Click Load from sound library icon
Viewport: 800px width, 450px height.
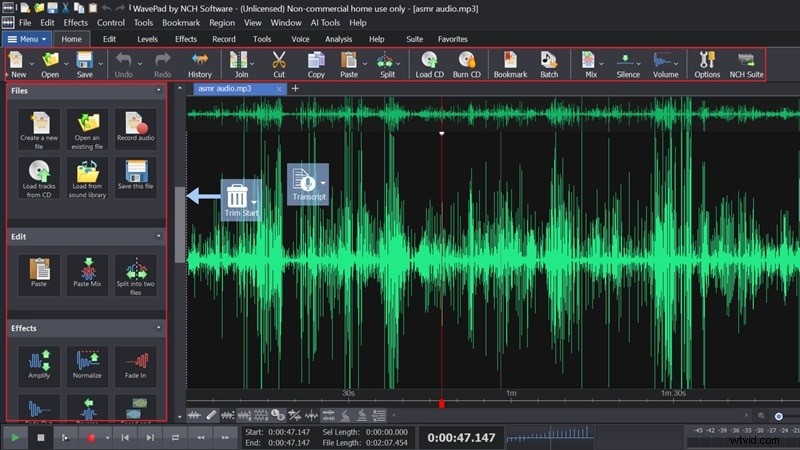coord(87,178)
